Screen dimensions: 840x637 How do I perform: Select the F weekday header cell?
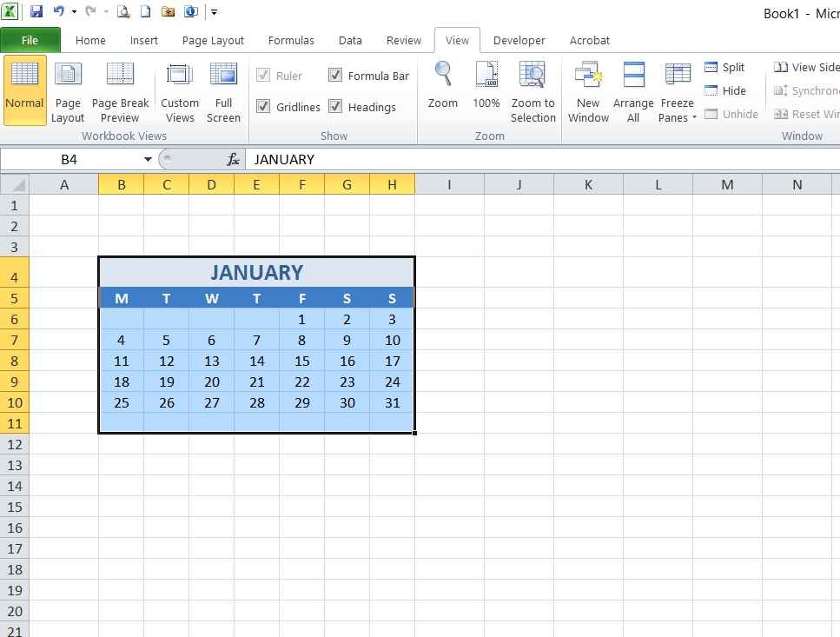(302, 298)
